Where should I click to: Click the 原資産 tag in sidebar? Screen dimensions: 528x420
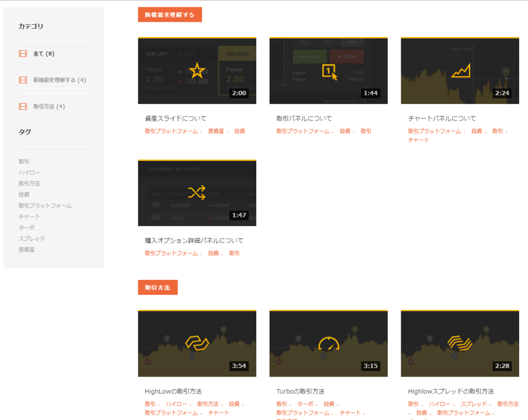(x=26, y=249)
